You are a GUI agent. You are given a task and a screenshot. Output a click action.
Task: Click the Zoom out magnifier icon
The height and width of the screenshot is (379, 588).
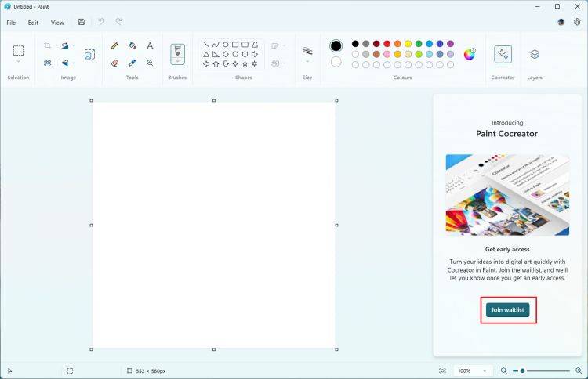click(x=503, y=370)
